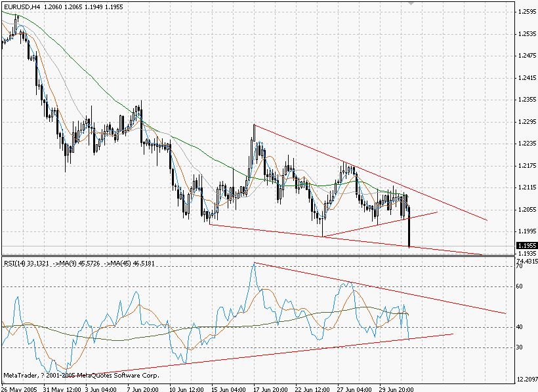Screen dimensions: 538x392
Task: Select the 17 Jun 20:00 axis label
Action: coord(272,387)
